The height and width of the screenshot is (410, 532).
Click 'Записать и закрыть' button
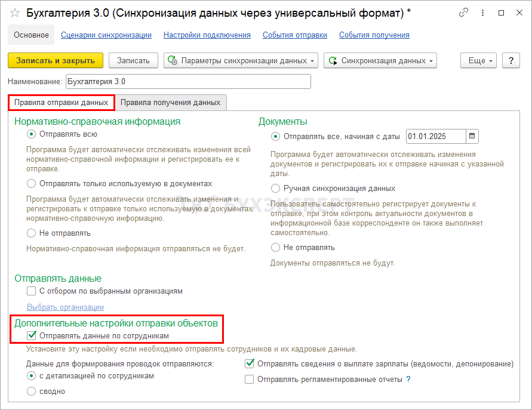tap(56, 60)
